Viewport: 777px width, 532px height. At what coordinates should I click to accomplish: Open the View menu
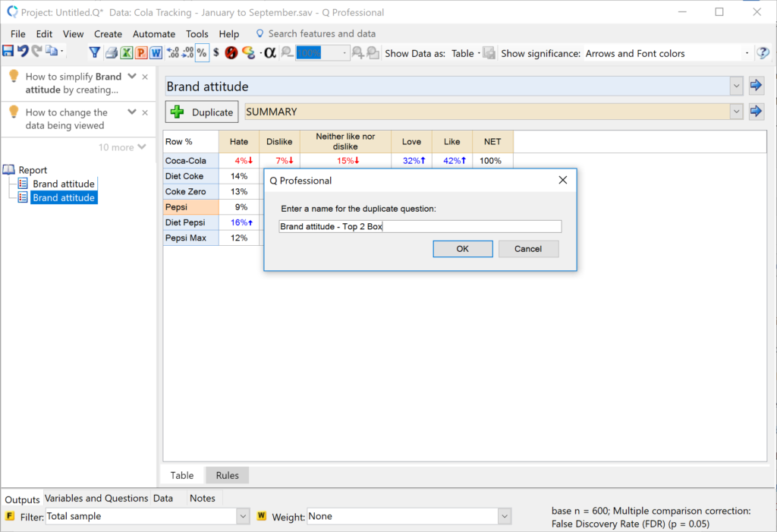[73, 33]
